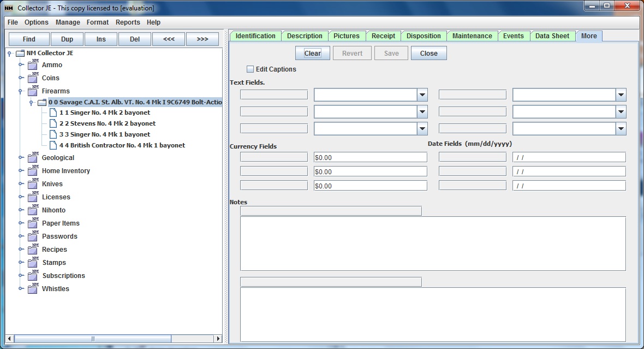Screen dimensions: 644x349
Task: Collapse the Firearms tree node
Action: pos(21,91)
